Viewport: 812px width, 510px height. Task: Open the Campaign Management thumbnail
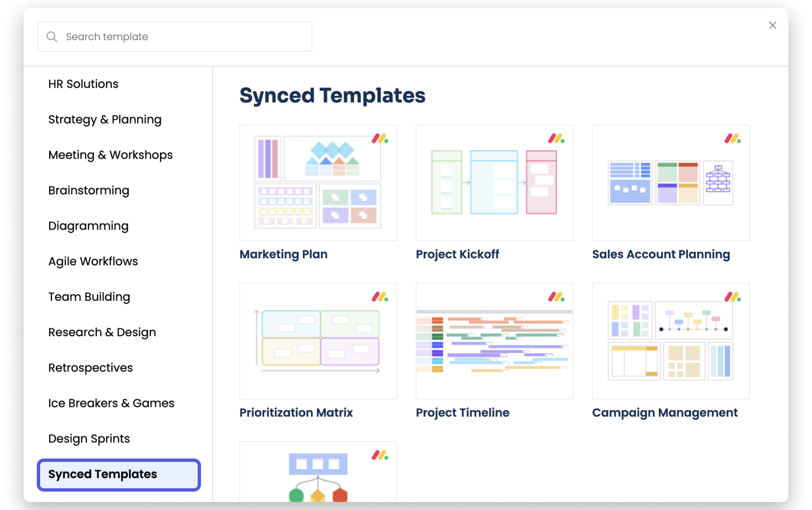[671, 341]
